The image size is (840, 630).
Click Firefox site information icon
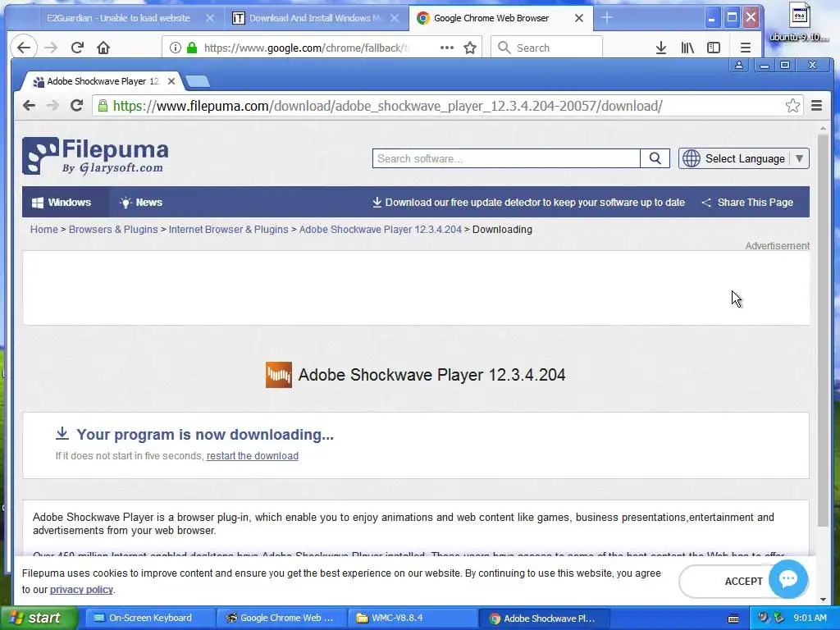[176, 48]
